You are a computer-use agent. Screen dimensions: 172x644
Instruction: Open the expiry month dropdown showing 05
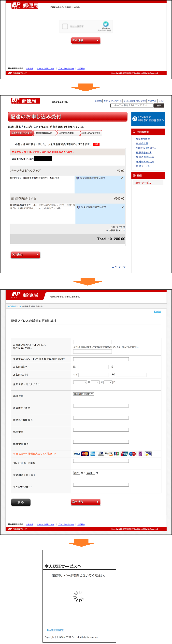point(76,473)
